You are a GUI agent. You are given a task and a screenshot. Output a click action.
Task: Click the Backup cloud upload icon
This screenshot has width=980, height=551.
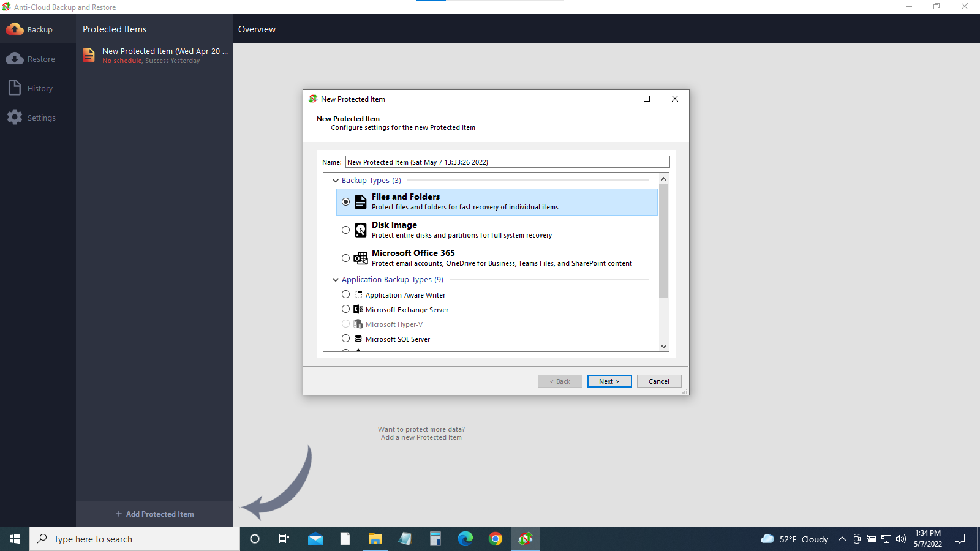click(x=15, y=29)
